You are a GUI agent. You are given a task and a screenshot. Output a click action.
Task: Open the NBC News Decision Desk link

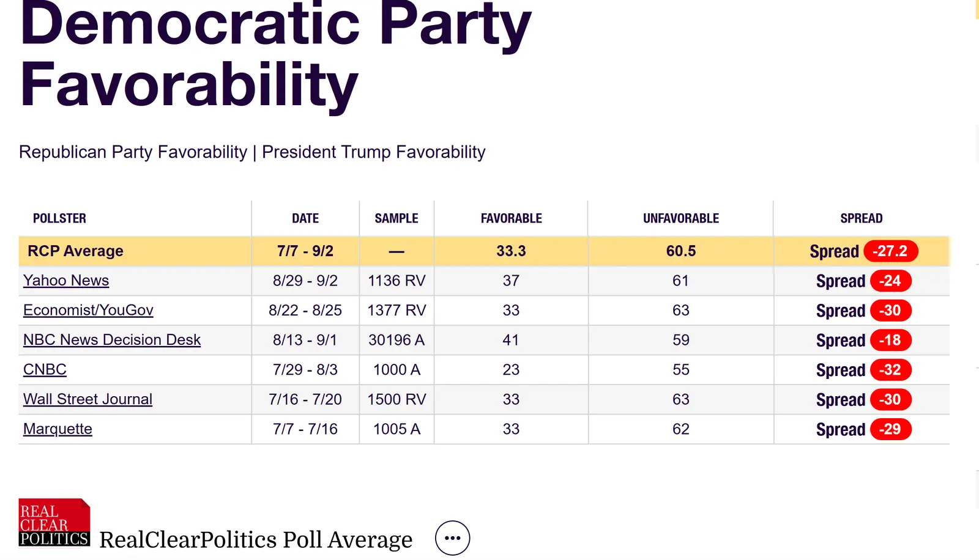[112, 340]
